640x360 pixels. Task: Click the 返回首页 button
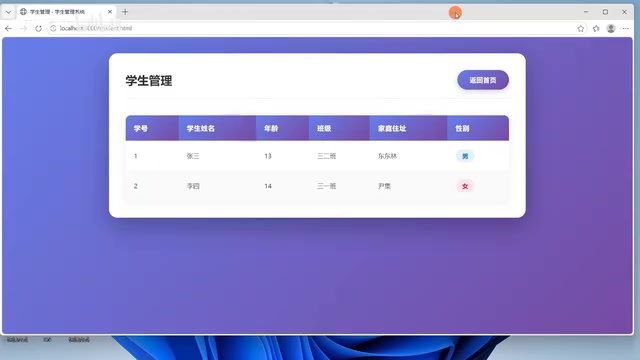pos(483,80)
